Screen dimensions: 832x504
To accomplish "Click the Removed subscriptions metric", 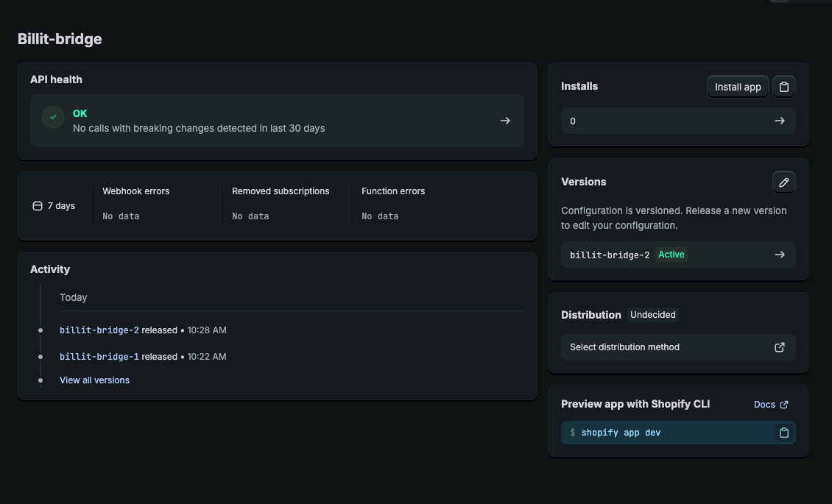I will click(281, 191).
